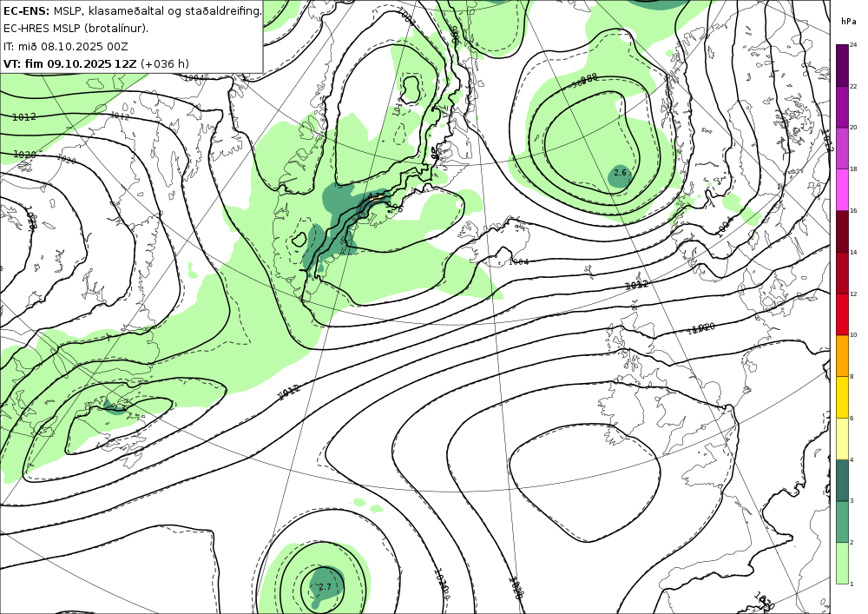Click the legend tick value 6
868x614 pixels.
pos(852,418)
